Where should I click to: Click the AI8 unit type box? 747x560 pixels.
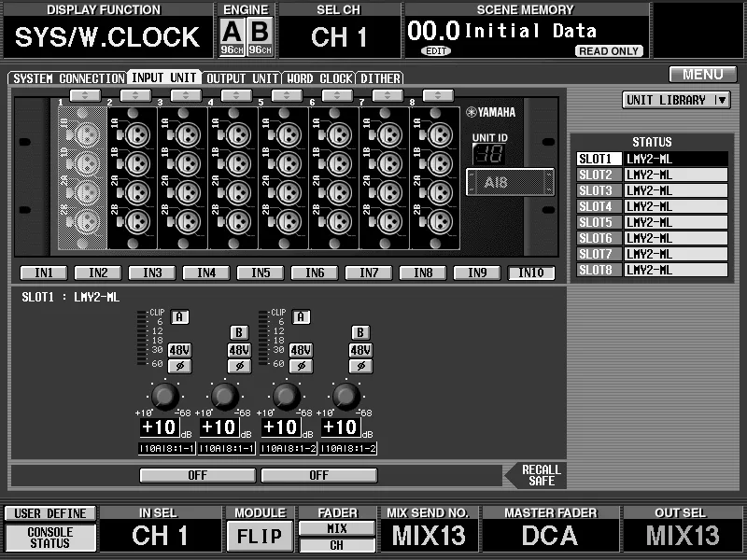[x=510, y=182]
